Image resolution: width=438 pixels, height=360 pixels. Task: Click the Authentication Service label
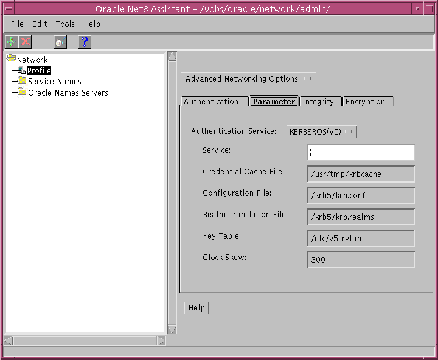234,131
